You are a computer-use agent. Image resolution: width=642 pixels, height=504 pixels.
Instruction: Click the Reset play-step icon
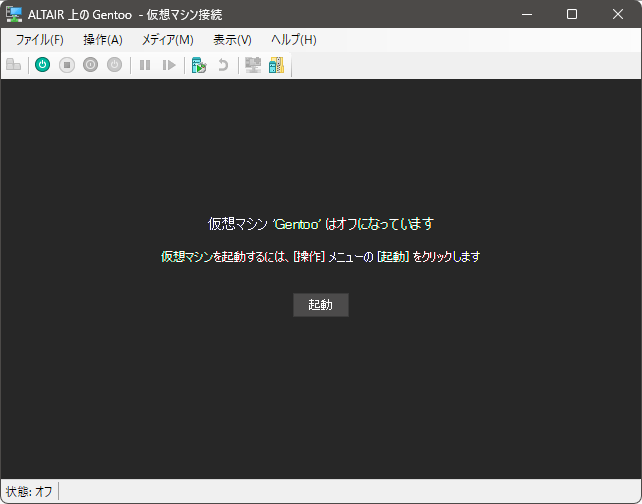[x=169, y=65]
